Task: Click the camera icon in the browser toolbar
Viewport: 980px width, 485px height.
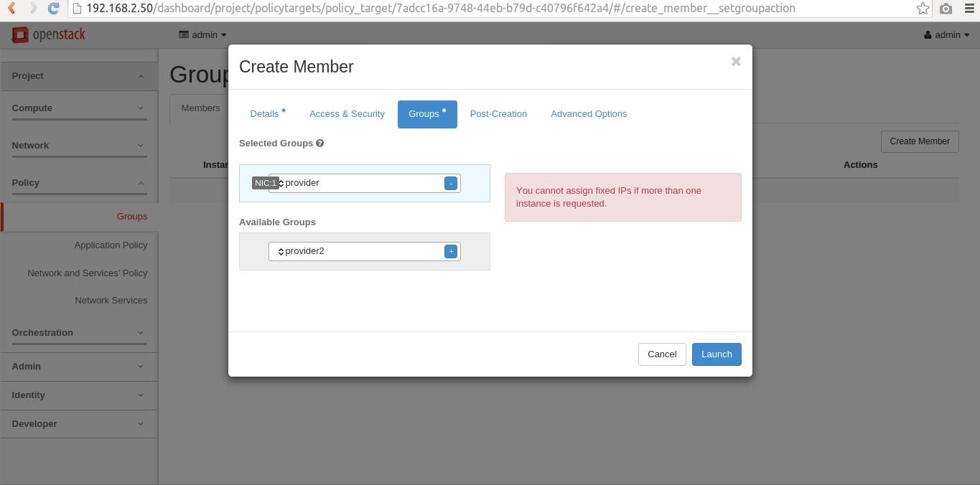Action: tap(946, 9)
